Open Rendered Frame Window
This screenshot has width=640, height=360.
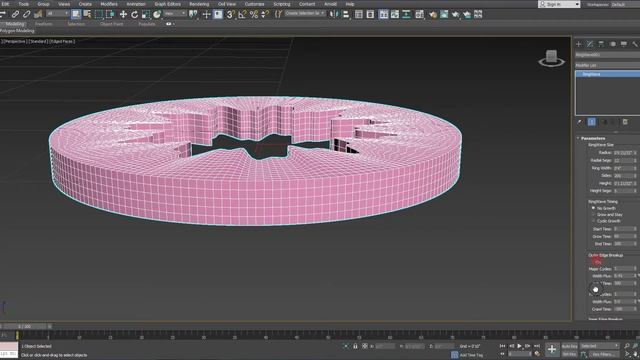(x=444, y=14)
